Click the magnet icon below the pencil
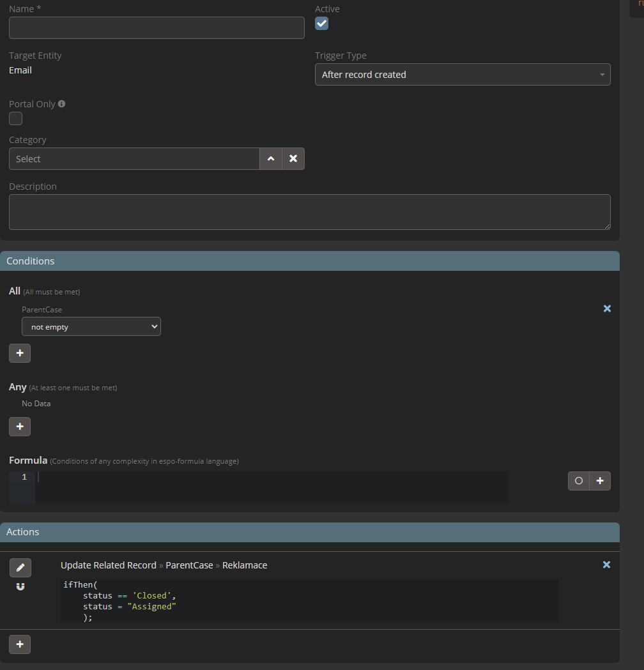 pyautogui.click(x=20, y=586)
